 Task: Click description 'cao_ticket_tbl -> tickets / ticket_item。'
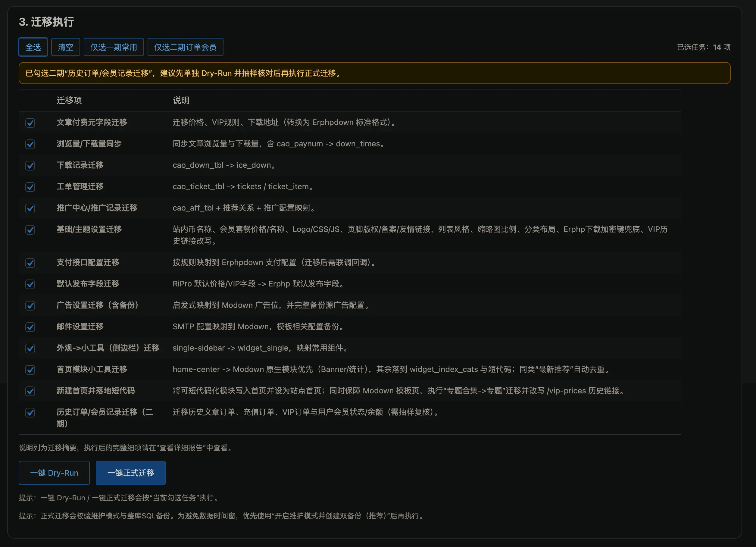[x=243, y=186]
